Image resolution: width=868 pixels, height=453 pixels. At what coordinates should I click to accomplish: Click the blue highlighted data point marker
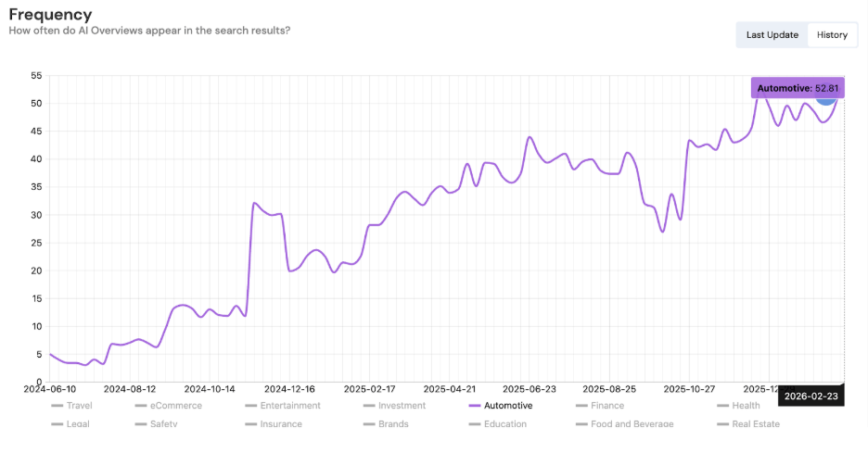[825, 94]
